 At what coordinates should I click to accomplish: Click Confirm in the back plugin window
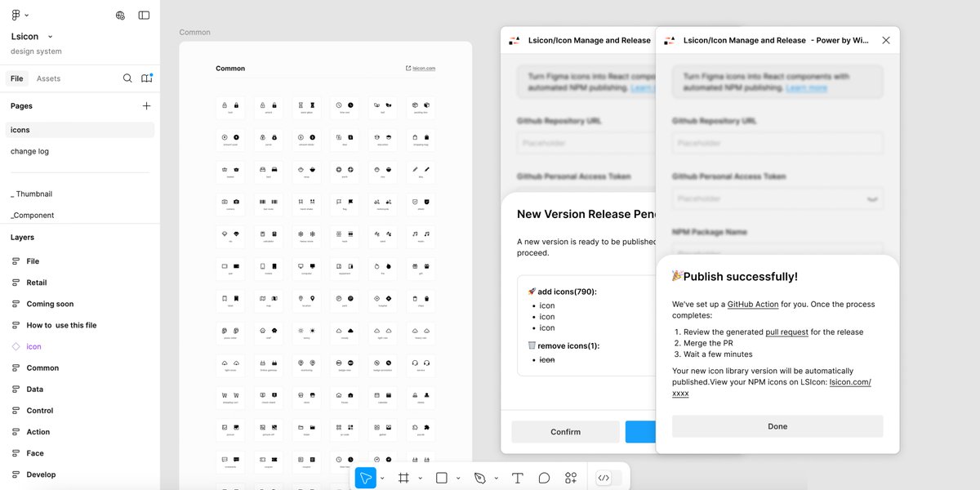[x=565, y=432]
